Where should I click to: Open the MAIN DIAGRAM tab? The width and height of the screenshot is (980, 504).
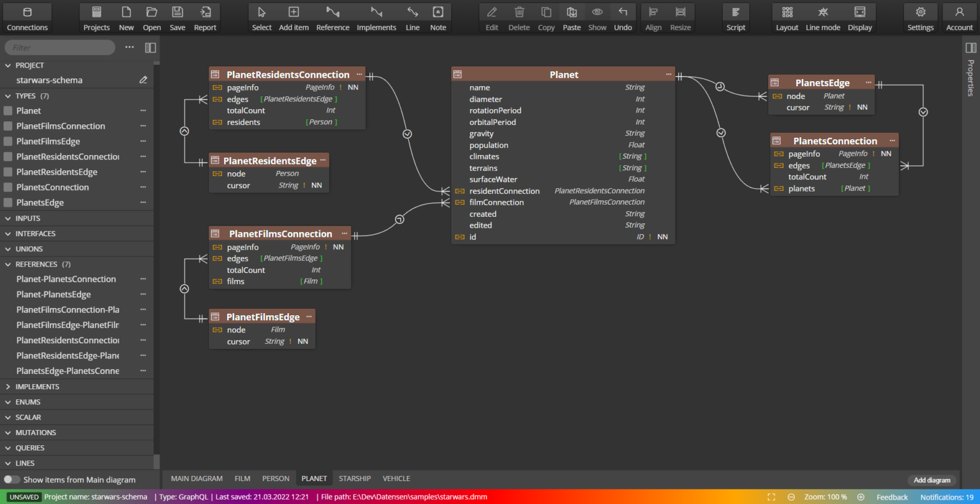click(197, 478)
